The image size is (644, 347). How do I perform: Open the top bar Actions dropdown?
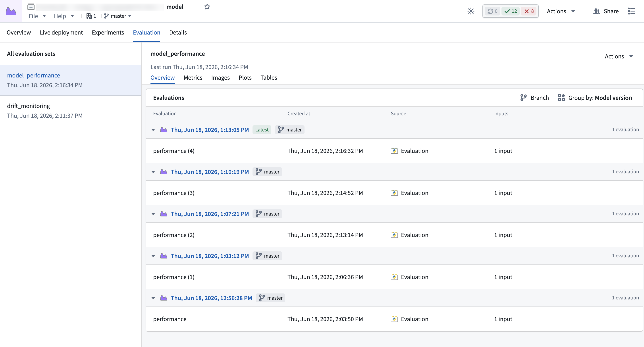[x=561, y=11]
